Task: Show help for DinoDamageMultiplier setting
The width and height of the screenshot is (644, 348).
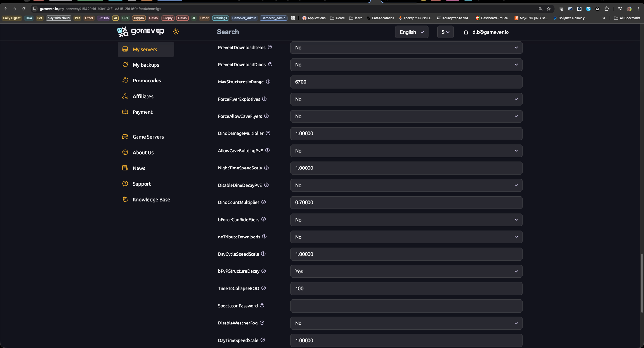Action: (268, 133)
